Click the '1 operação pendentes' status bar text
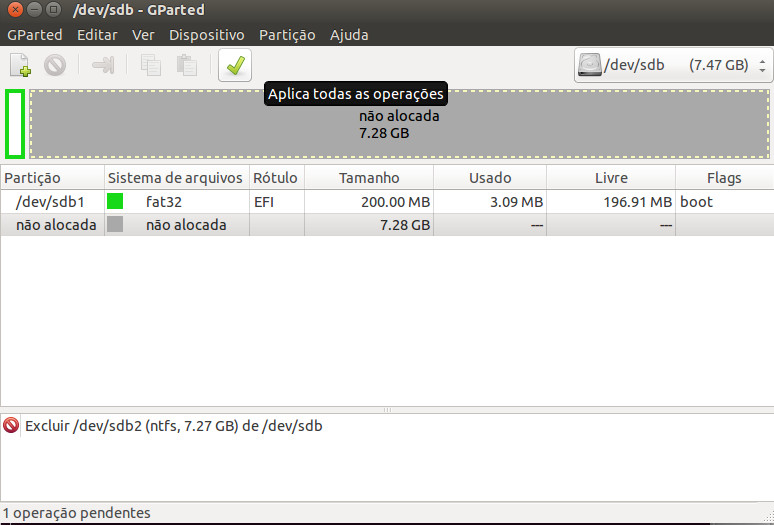 (77, 513)
